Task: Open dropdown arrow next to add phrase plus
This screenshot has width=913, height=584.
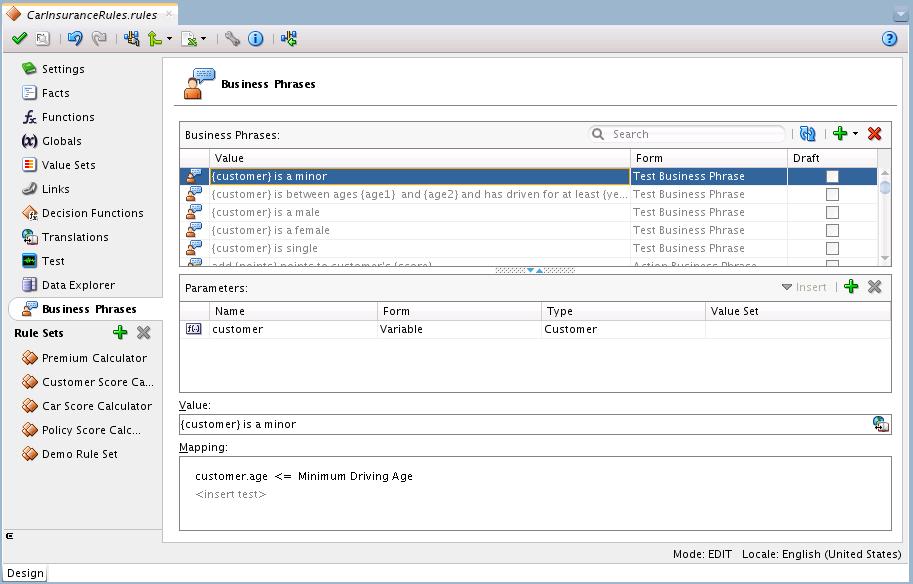Action: [x=855, y=134]
